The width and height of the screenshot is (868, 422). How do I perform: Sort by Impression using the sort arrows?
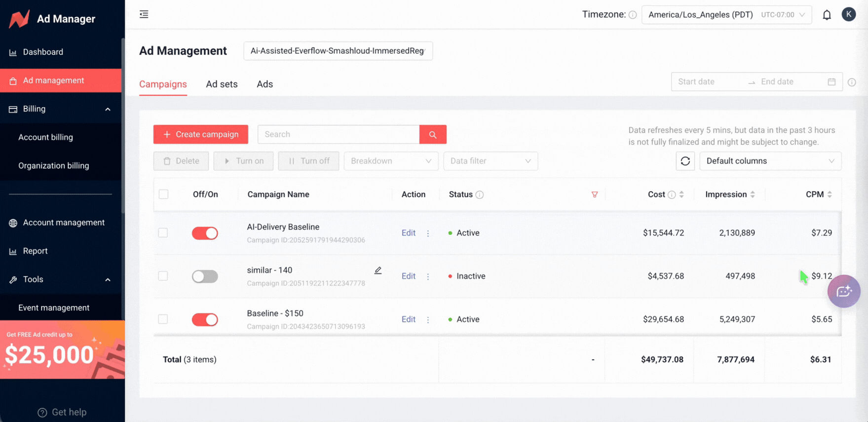coord(753,194)
